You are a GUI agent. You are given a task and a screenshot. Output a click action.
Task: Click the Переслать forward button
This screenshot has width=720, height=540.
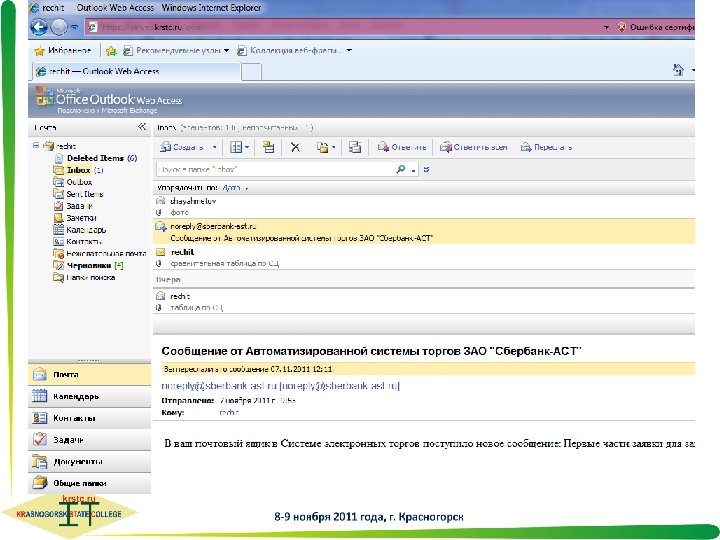pos(546,147)
